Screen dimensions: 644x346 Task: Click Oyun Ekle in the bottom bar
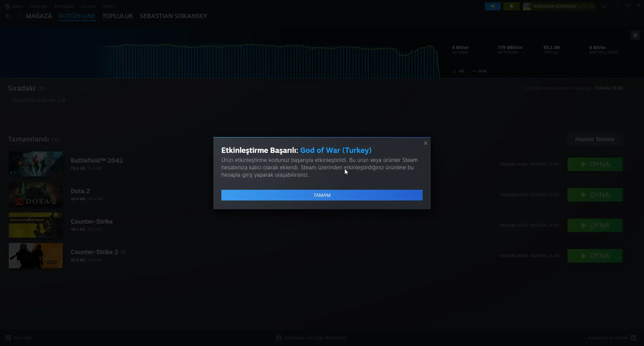coord(19,338)
